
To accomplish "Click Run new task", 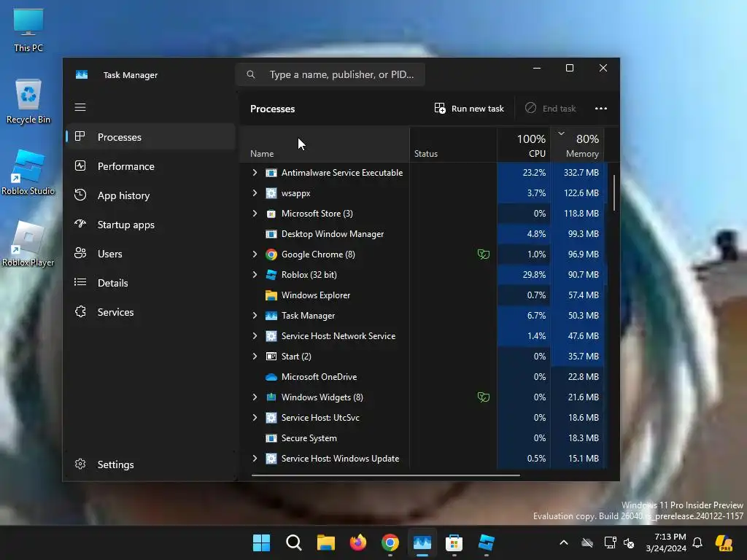I will pos(469,109).
